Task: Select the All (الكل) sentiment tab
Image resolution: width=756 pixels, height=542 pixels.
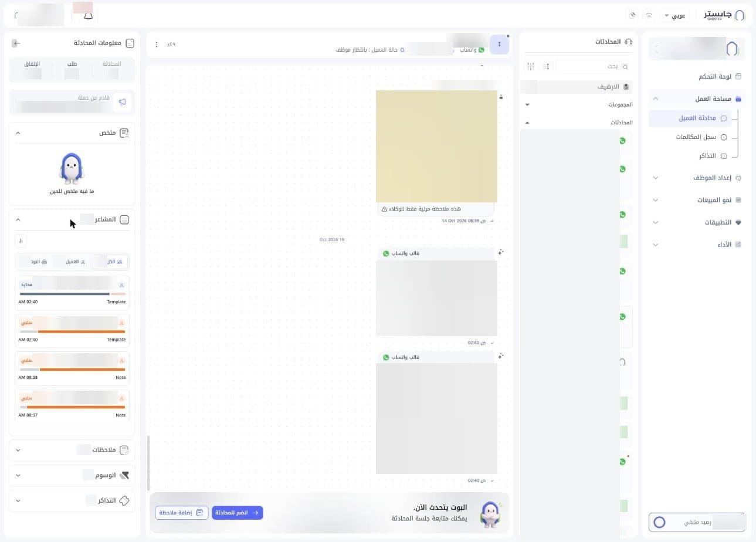Action: pyautogui.click(x=110, y=262)
